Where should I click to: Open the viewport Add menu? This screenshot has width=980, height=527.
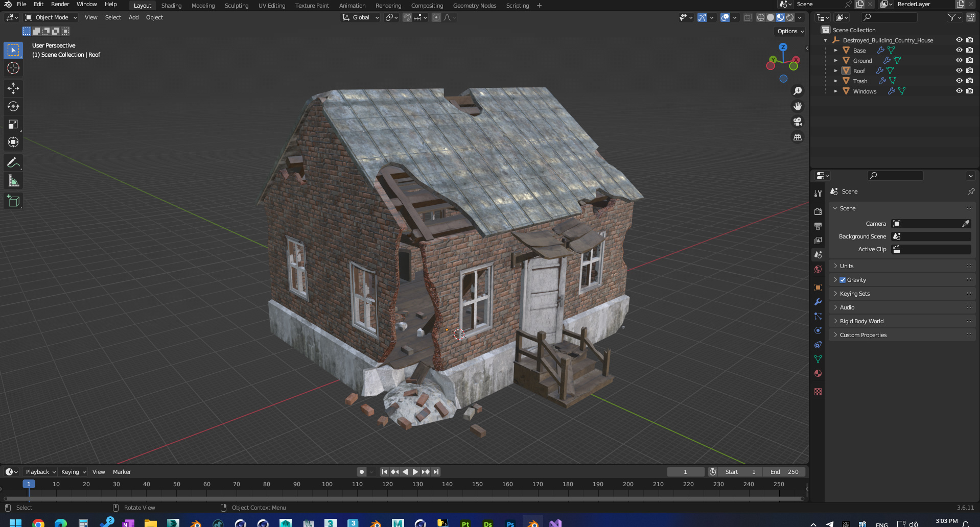click(133, 17)
